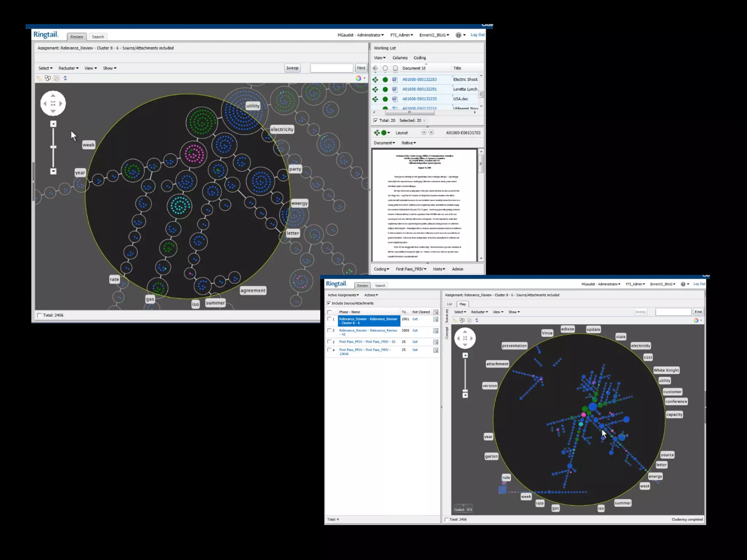Open the Native dropdown above the document viewer
This screenshot has width=747, height=560.
coord(409,143)
